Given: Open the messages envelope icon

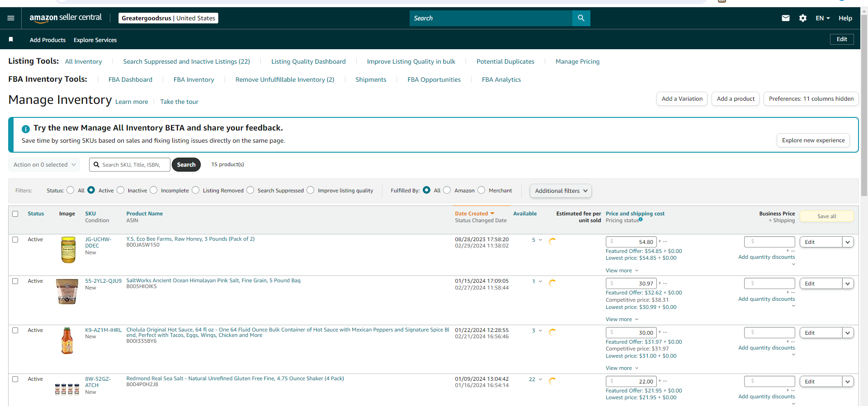Looking at the screenshot, I should pos(786,18).
